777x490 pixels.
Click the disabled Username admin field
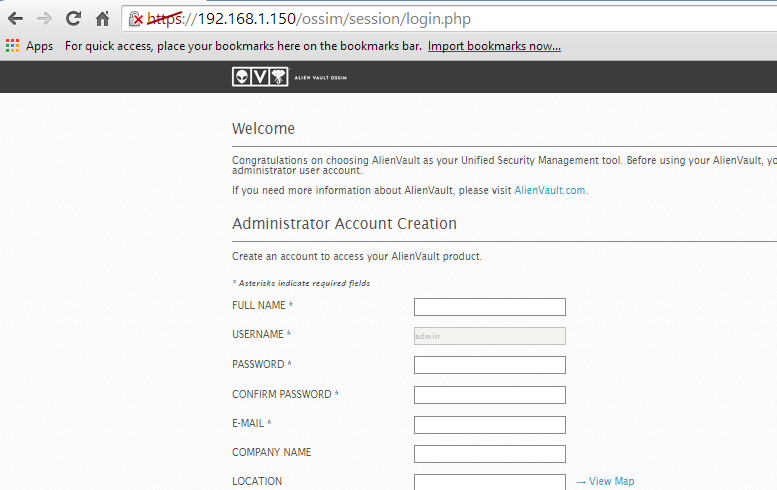pyautogui.click(x=489, y=336)
